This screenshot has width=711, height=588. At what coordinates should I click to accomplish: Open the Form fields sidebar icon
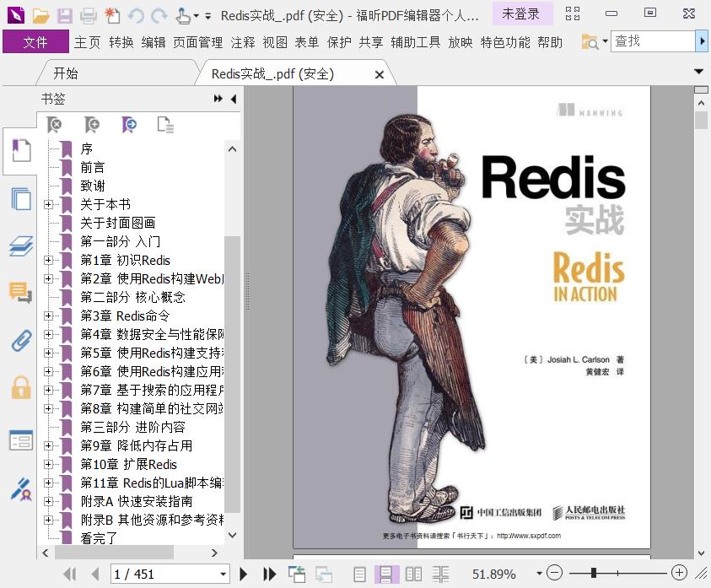point(21,440)
